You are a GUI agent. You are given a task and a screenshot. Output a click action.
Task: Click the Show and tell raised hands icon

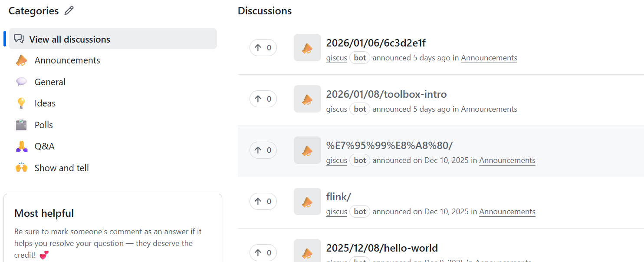[21, 168]
